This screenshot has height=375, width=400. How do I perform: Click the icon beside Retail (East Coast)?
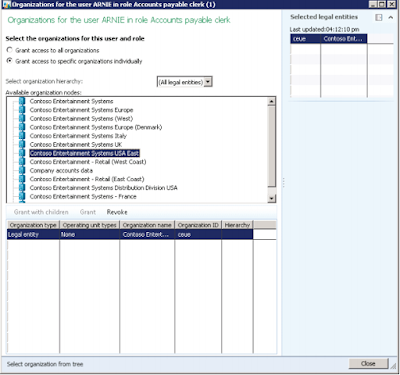[x=22, y=179]
